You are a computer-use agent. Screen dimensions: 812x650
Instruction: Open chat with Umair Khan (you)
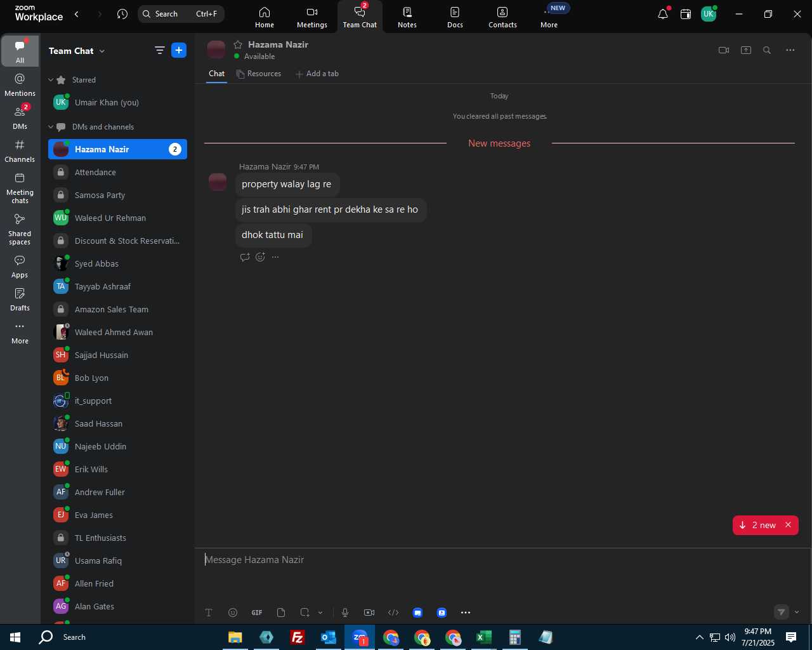(117, 102)
